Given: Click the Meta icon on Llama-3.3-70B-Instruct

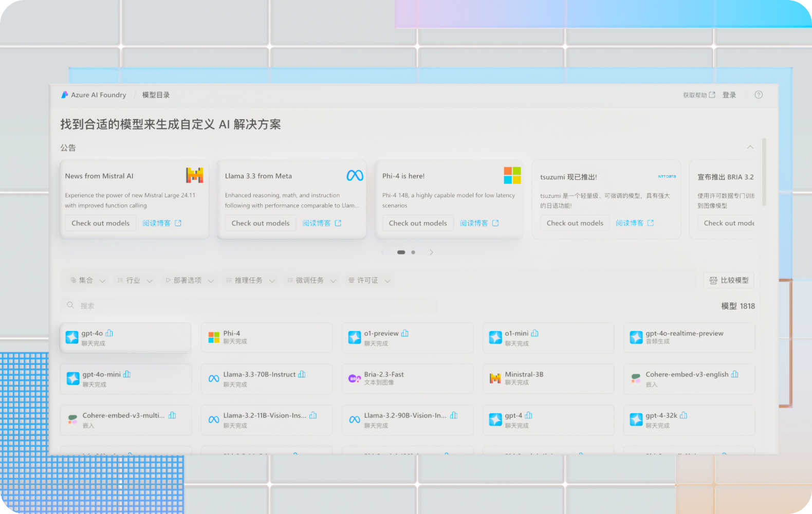Looking at the screenshot, I should (x=214, y=378).
